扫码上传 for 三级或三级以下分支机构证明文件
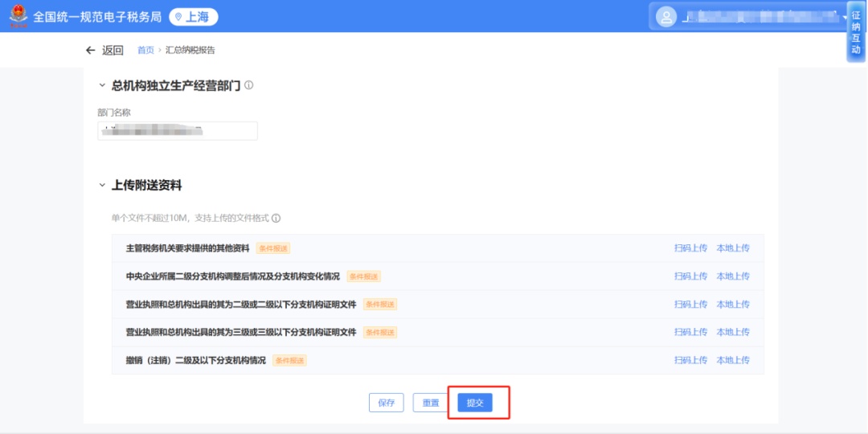Image resolution: width=868 pixels, height=434 pixels. click(690, 332)
